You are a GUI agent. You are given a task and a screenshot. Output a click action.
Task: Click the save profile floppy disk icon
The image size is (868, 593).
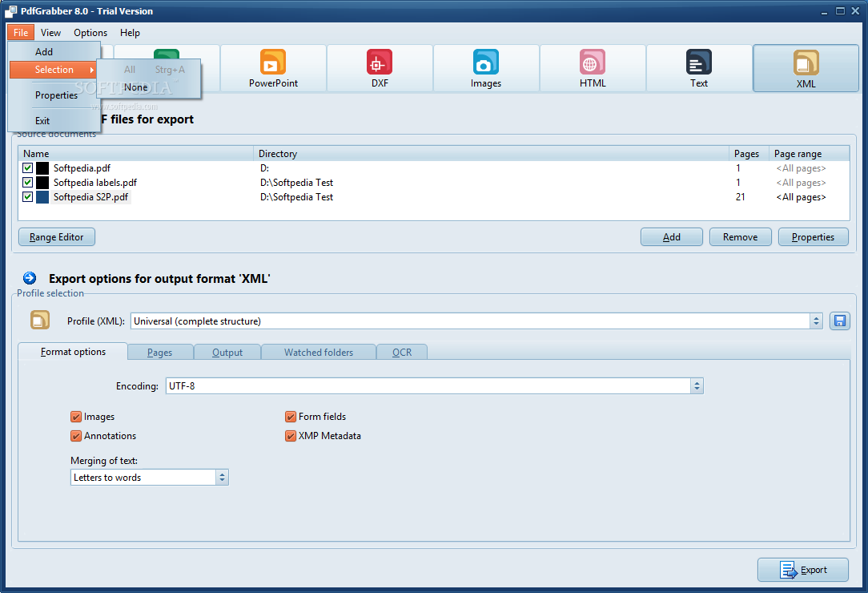coord(839,321)
